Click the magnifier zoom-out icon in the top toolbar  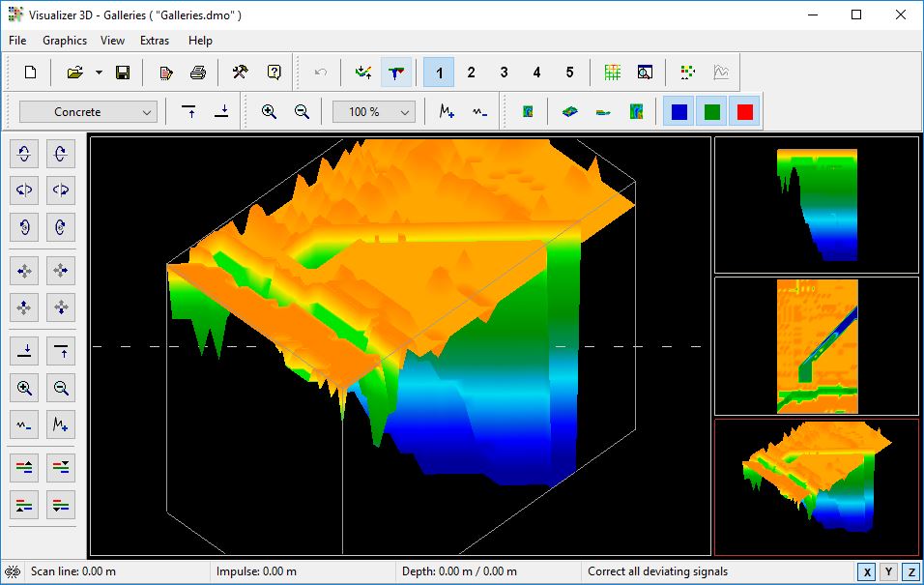(302, 112)
